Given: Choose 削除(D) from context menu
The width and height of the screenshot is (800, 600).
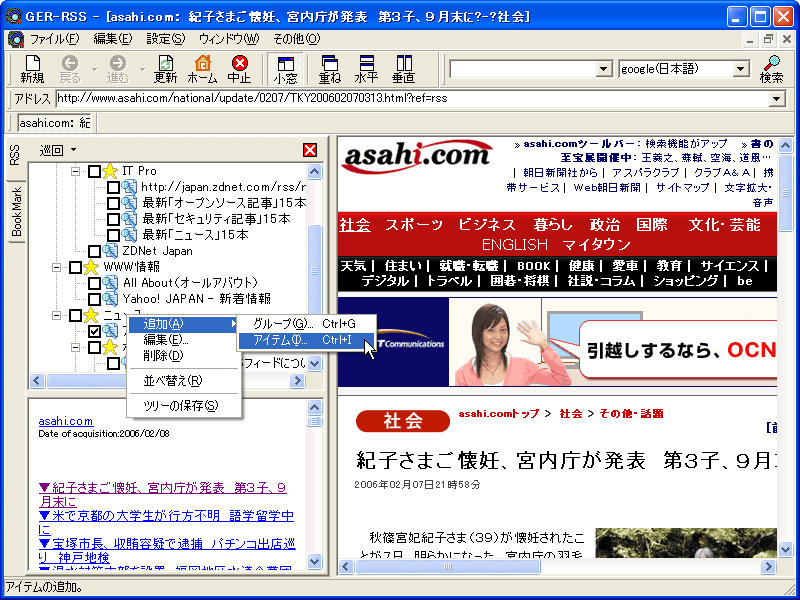Looking at the screenshot, I should click(x=184, y=356).
